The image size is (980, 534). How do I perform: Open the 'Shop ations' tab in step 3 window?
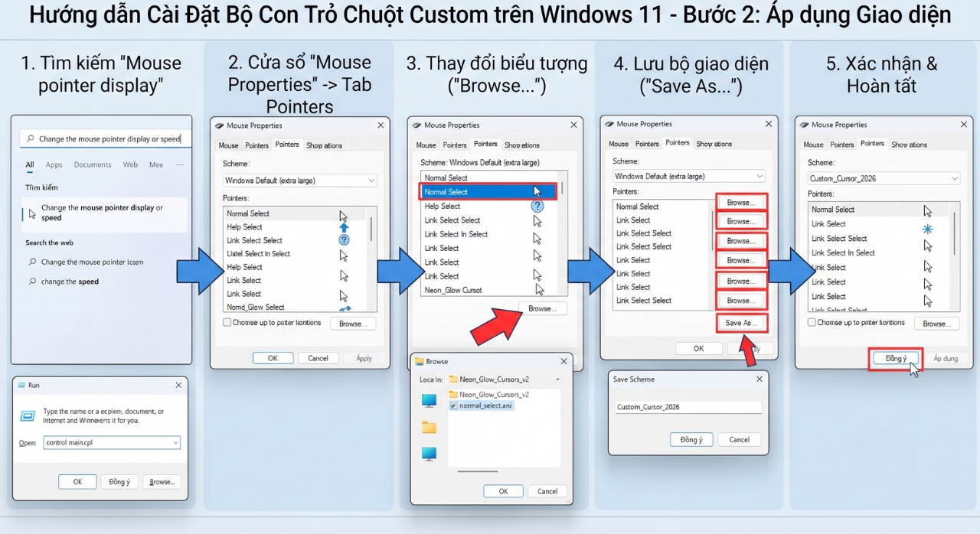click(522, 145)
